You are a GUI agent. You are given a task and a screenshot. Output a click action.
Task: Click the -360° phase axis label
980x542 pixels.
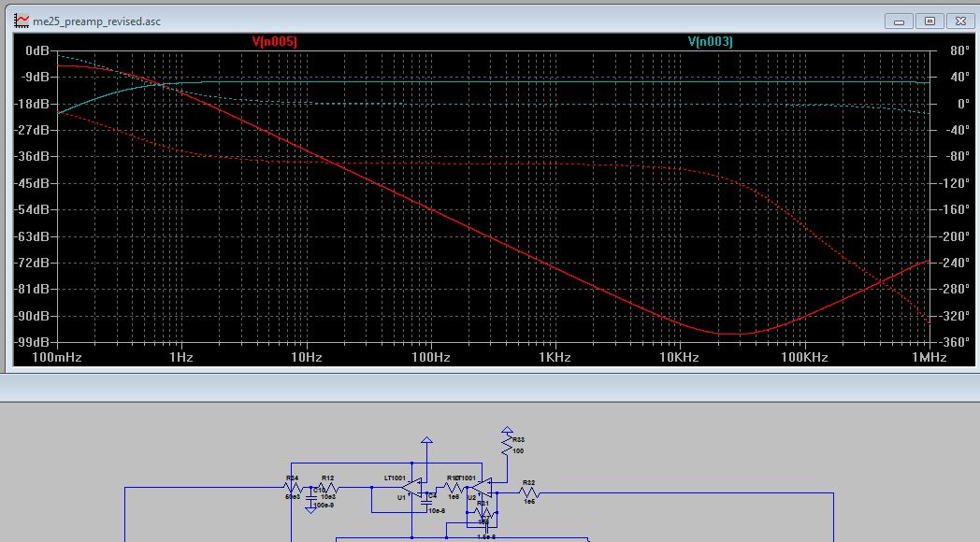coord(955,342)
